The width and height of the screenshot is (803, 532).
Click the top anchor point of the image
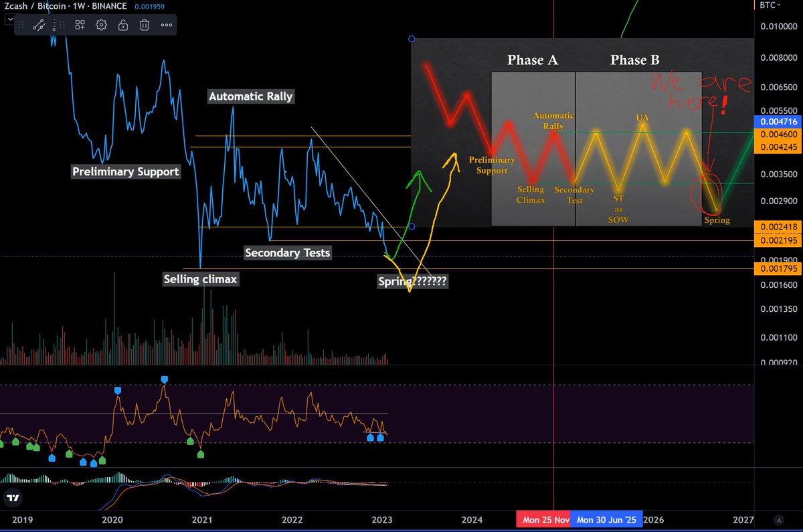411,38
